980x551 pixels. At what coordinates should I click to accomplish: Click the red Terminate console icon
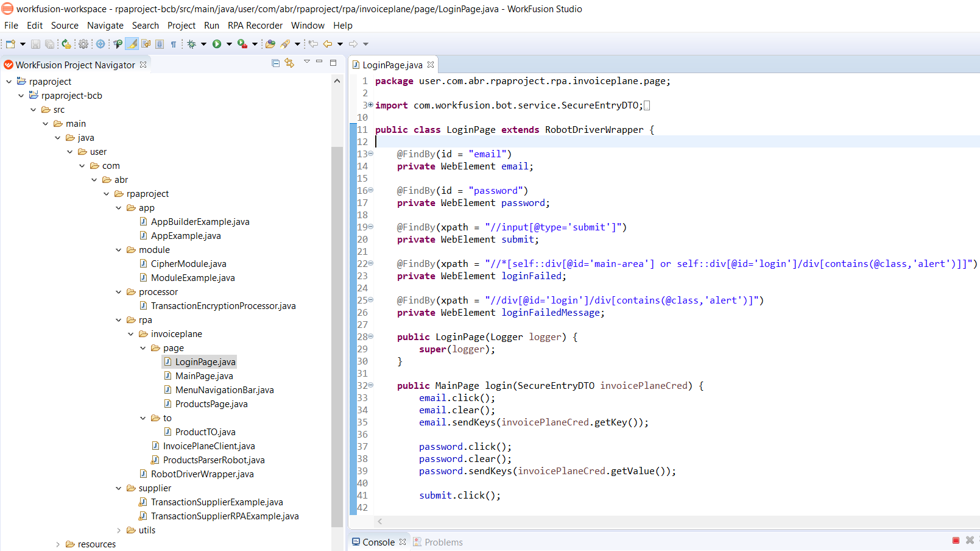(x=956, y=541)
